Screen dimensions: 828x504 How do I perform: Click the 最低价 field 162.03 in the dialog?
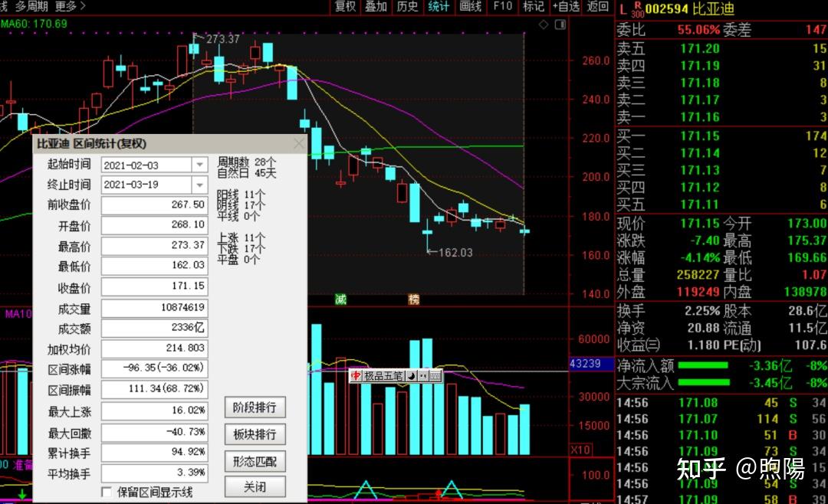(154, 266)
